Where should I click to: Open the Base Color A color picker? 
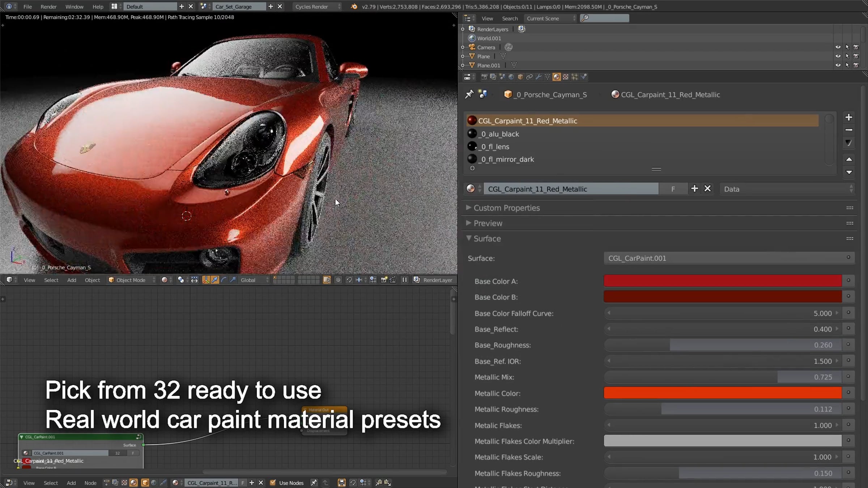pos(723,281)
